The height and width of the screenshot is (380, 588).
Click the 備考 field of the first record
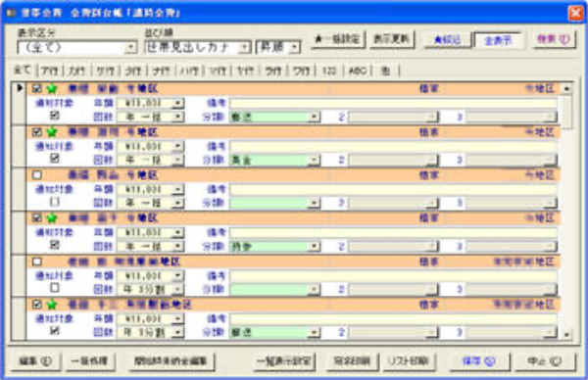tap(393, 103)
